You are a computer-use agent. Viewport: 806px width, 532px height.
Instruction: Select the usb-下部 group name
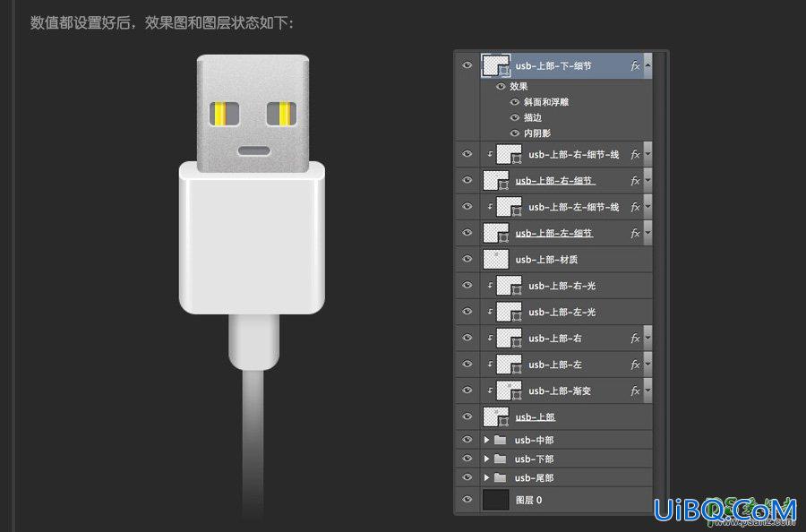pos(534,459)
